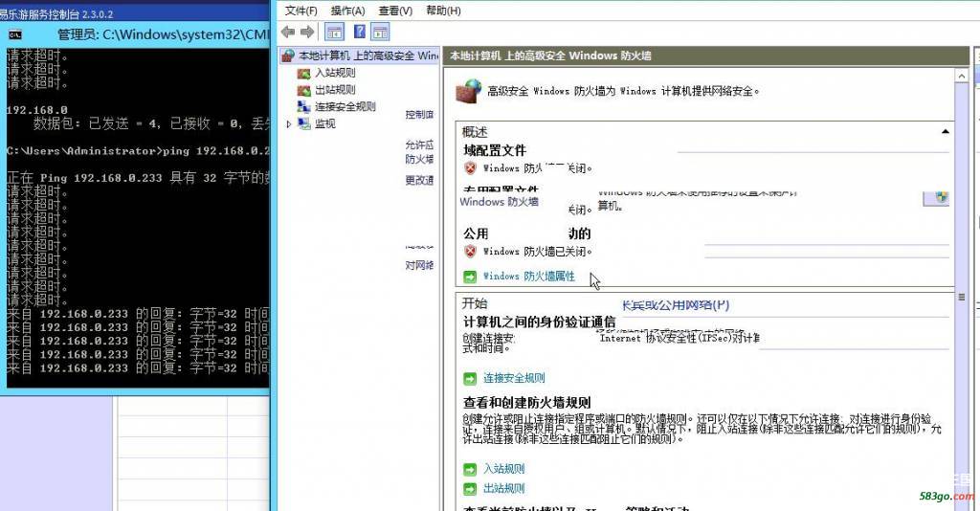Screen dimensions: 980x511
Task: Click the 易乐游服务控制台 2.3.0.2 title bar
Action: [134, 12]
